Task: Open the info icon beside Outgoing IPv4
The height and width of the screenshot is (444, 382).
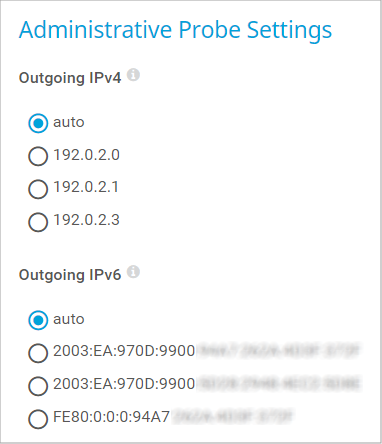Action: click(x=133, y=75)
